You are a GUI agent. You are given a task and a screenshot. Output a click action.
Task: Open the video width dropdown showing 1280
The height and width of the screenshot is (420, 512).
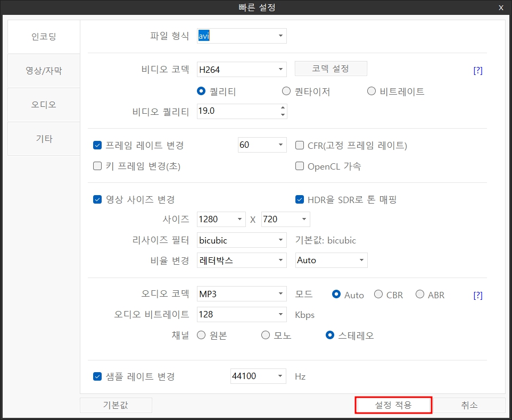[x=239, y=219]
